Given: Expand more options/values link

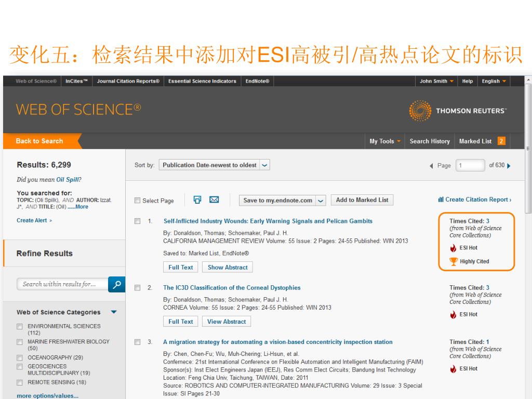Looking at the screenshot, I should coord(47,395).
